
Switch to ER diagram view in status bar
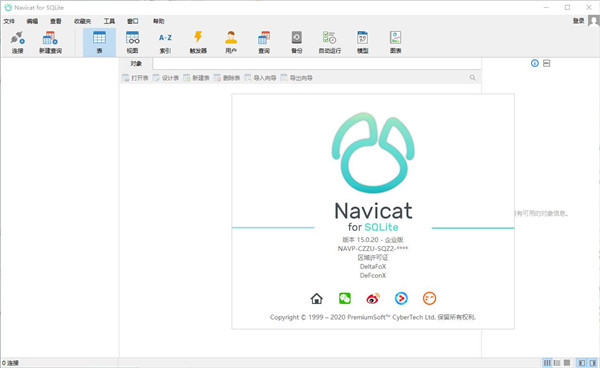[567, 363]
